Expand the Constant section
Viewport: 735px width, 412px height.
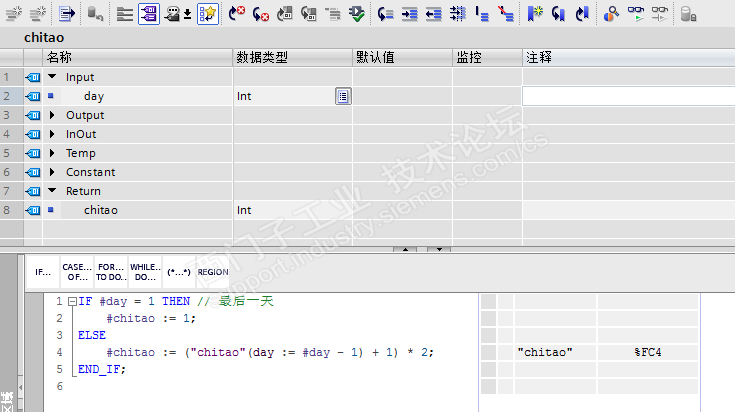[52, 172]
